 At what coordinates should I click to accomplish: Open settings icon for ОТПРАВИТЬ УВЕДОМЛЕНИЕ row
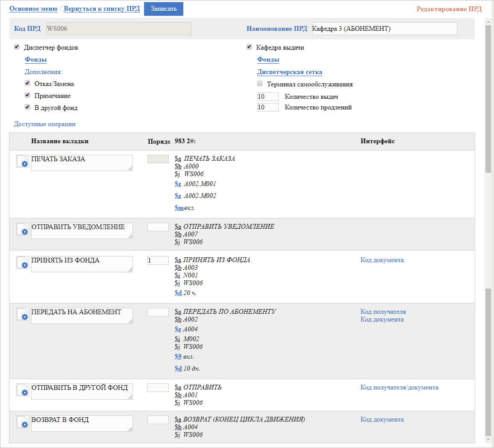tap(23, 230)
